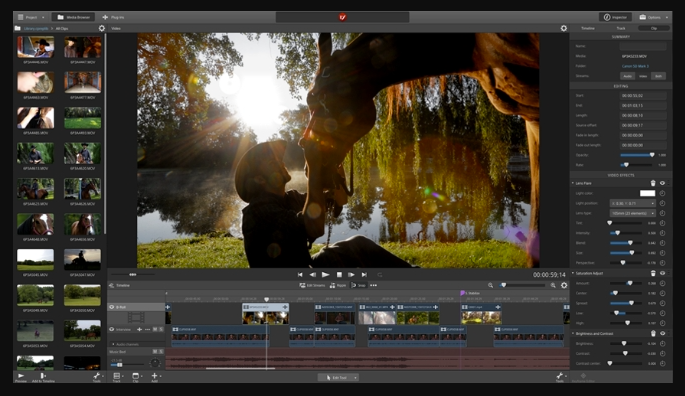Open the Project menu

tap(31, 17)
